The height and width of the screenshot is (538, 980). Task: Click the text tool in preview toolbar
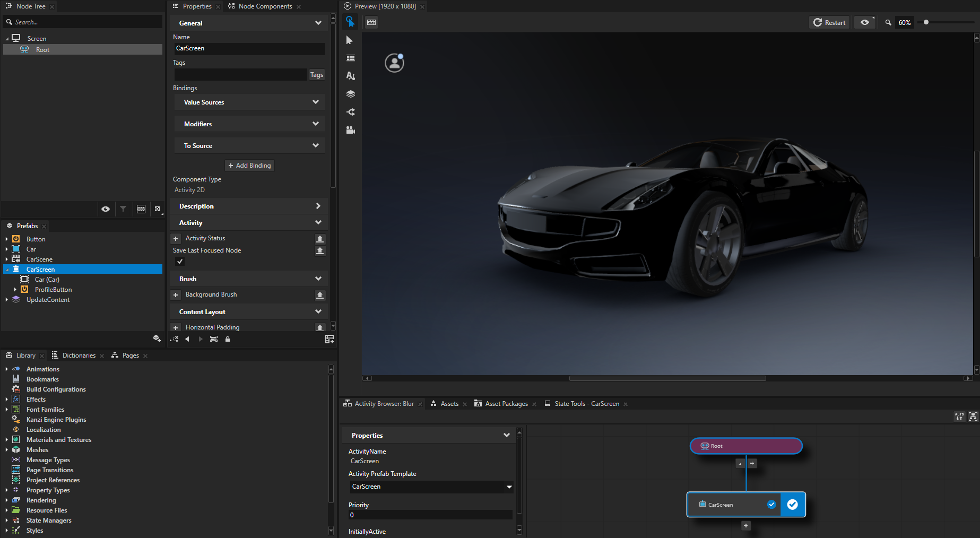(x=350, y=76)
